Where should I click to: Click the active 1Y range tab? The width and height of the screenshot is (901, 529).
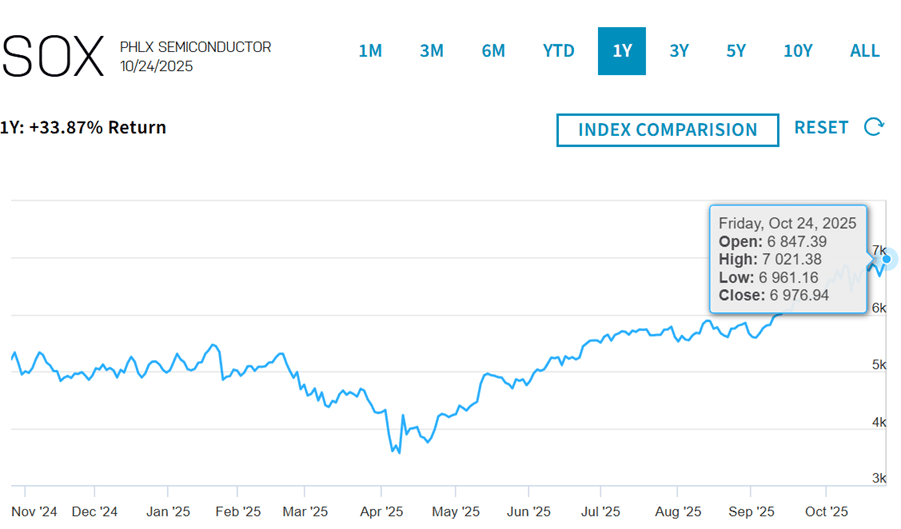pos(622,51)
